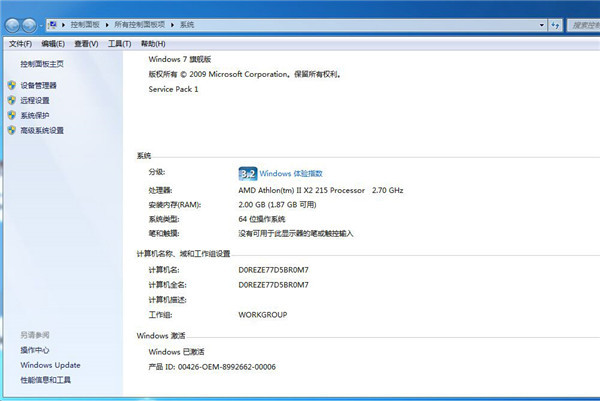The image size is (600, 401).
Task: Open the 帮助(H) menu
Action: coord(153,44)
